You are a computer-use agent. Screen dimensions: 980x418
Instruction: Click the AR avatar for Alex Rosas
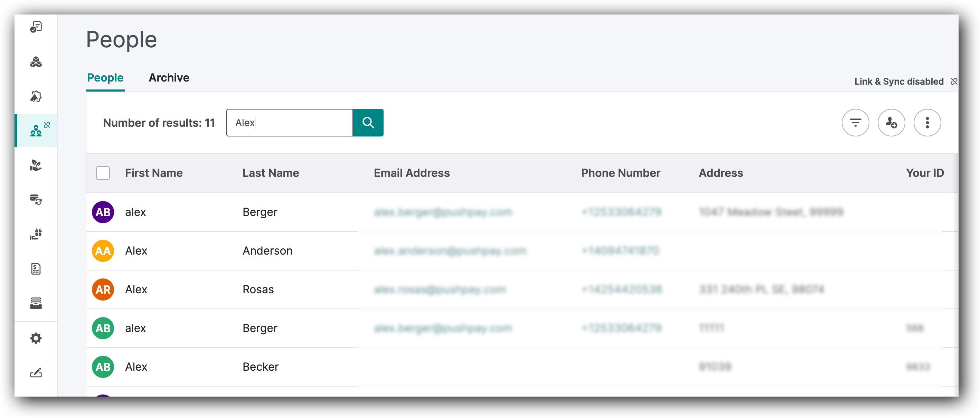pos(103,289)
